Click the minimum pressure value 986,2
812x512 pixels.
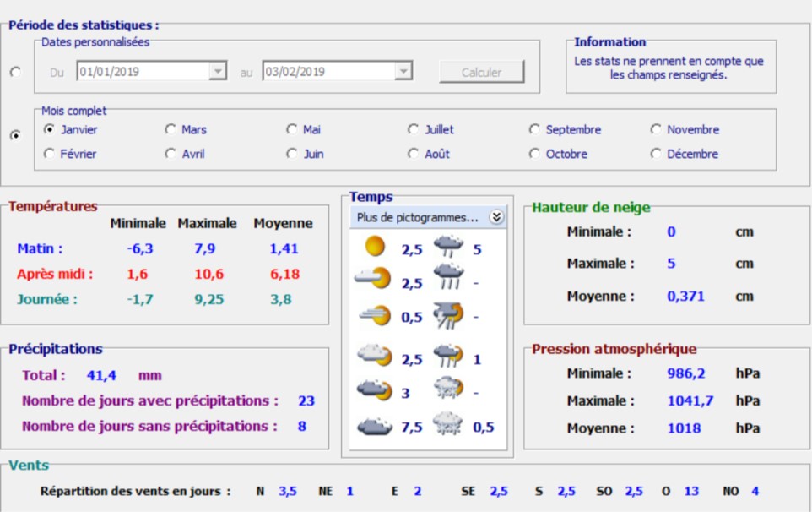point(686,373)
